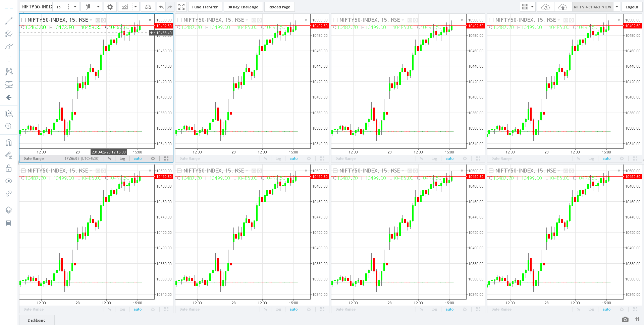Open the candlestick chart style dropdown
This screenshot has width=644, height=325.
98,7
